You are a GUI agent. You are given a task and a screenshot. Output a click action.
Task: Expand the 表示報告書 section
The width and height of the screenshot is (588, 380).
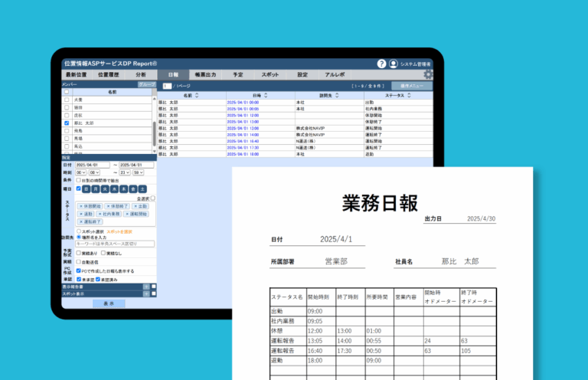click(145, 287)
